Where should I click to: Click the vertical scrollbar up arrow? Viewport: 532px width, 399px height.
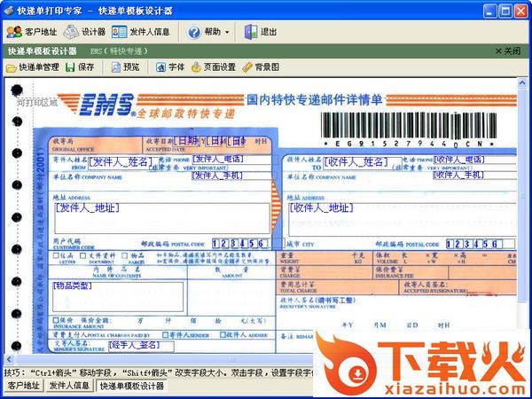[x=522, y=83]
